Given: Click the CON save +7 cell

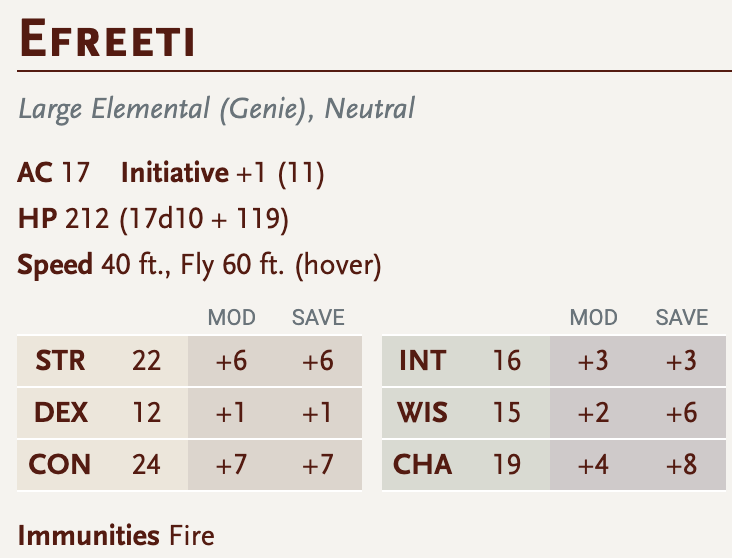Looking at the screenshot, I should point(318,465).
